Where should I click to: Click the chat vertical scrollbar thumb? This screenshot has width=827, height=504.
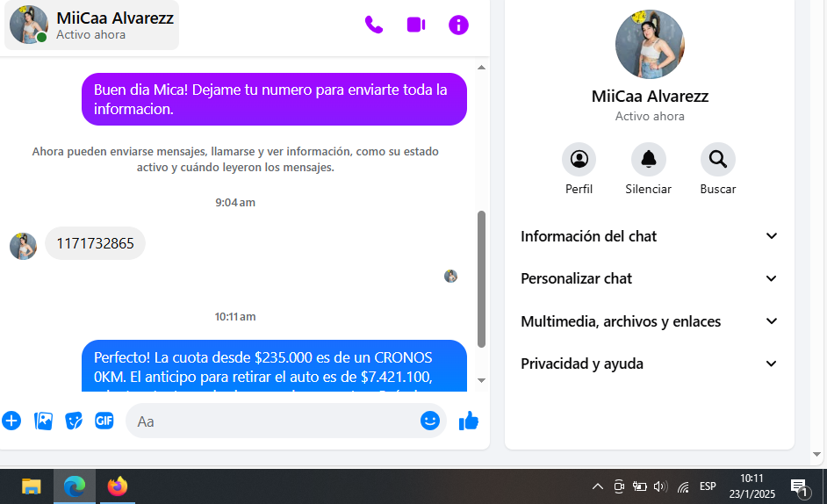pos(481,278)
